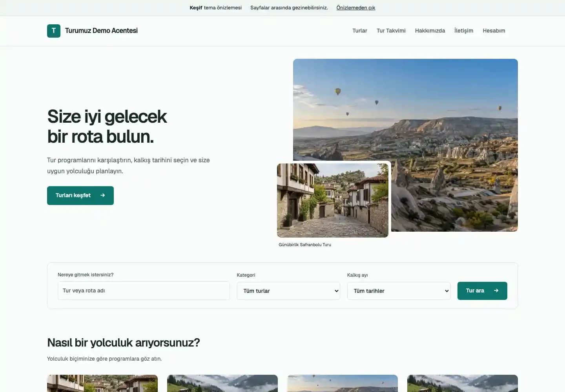Click arrow icon in Tur ara button
The width and height of the screenshot is (565, 392).
[x=496, y=290]
